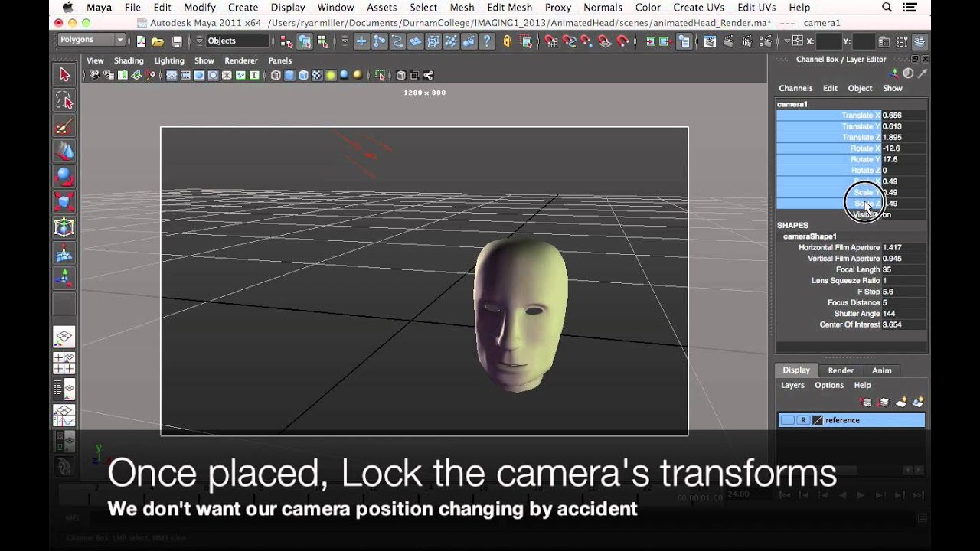Image resolution: width=980 pixels, height=551 pixels.
Task: Switch to four-view layout in toolbox
Action: [64, 362]
